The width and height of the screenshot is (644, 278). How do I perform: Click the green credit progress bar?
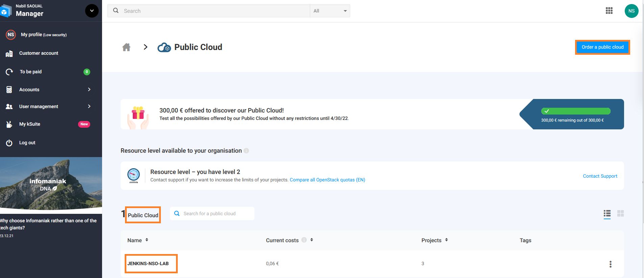576,111
